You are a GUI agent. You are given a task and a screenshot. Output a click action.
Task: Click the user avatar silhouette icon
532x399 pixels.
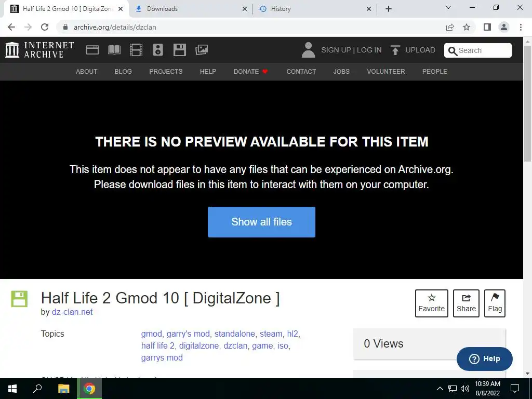308,50
